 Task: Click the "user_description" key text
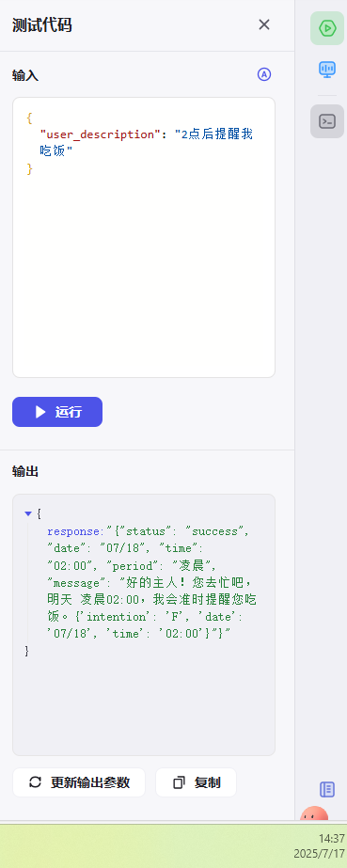pyautogui.click(x=101, y=134)
